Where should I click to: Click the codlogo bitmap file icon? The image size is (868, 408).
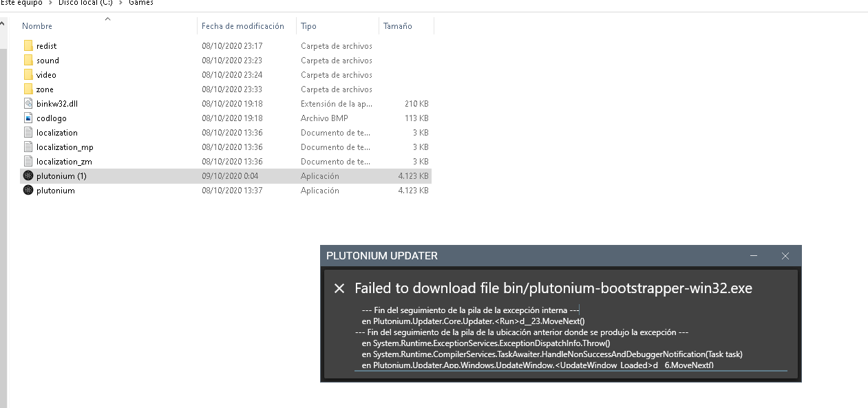28,118
